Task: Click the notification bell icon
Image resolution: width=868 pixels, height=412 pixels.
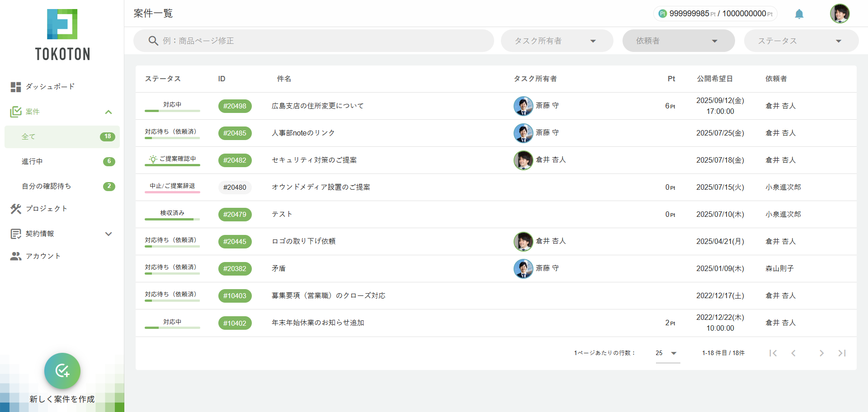Action: pyautogui.click(x=799, y=14)
